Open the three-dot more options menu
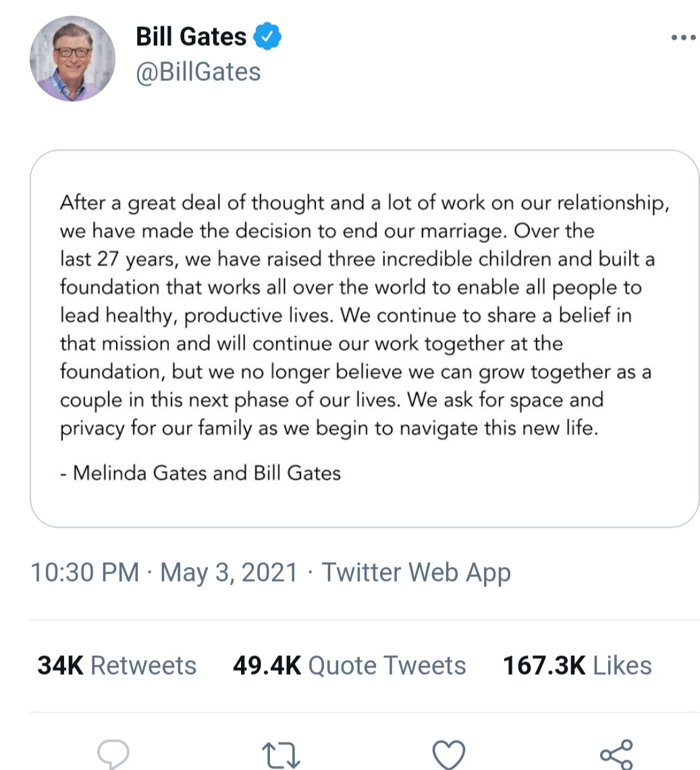The height and width of the screenshot is (770, 700). tap(683, 38)
